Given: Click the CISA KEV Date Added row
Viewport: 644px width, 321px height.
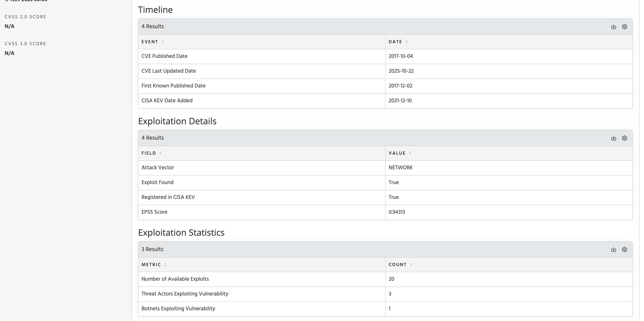Looking at the screenshot, I should [x=167, y=101].
